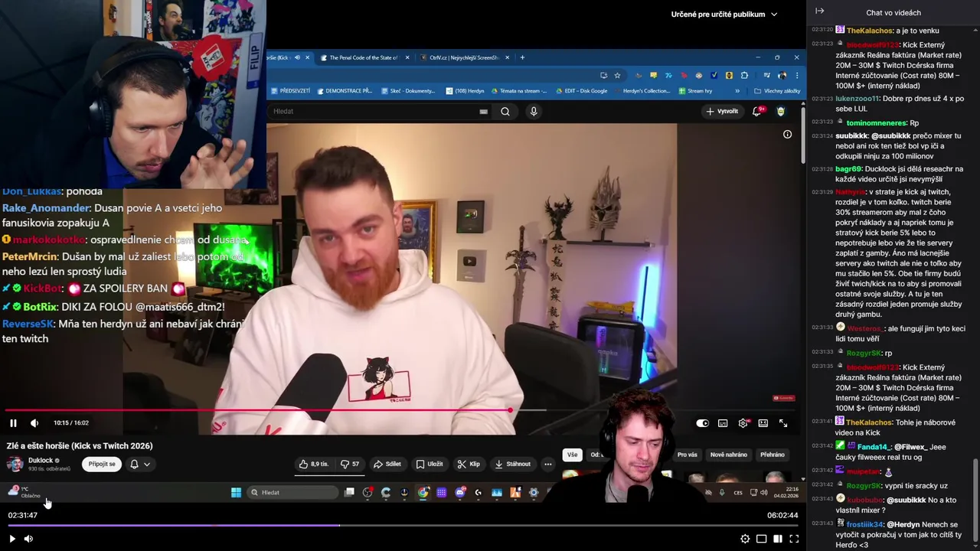Create a clip with Klip button
The width and height of the screenshot is (980, 551).
pos(469,464)
